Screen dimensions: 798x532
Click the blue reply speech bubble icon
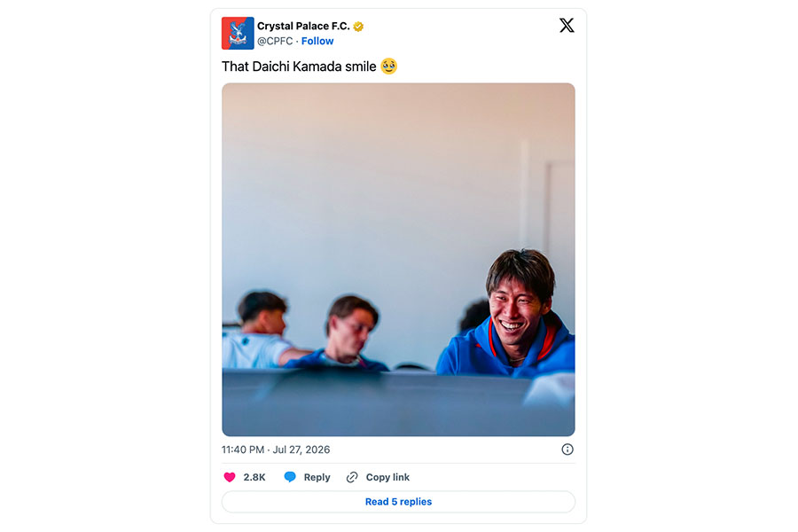290,477
